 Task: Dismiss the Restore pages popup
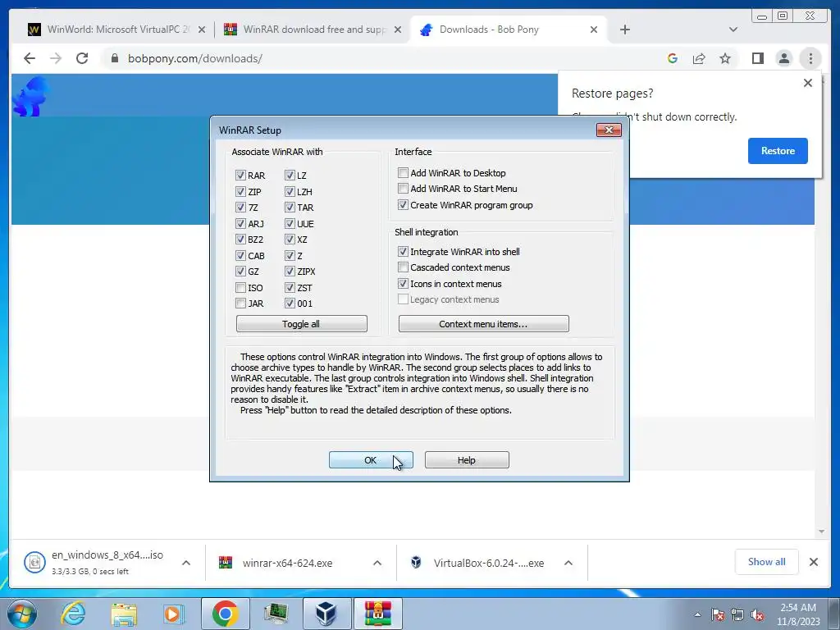click(808, 83)
